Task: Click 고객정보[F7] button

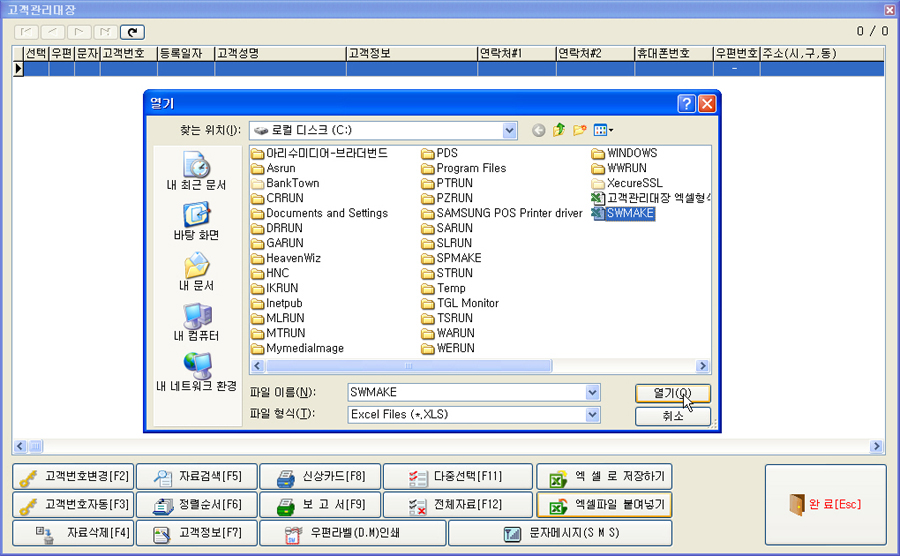Action: tap(197, 532)
